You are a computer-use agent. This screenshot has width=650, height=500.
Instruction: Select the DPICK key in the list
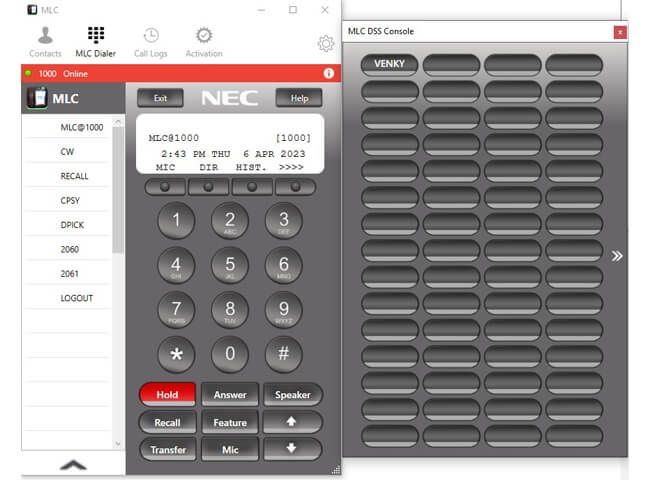(x=67, y=225)
